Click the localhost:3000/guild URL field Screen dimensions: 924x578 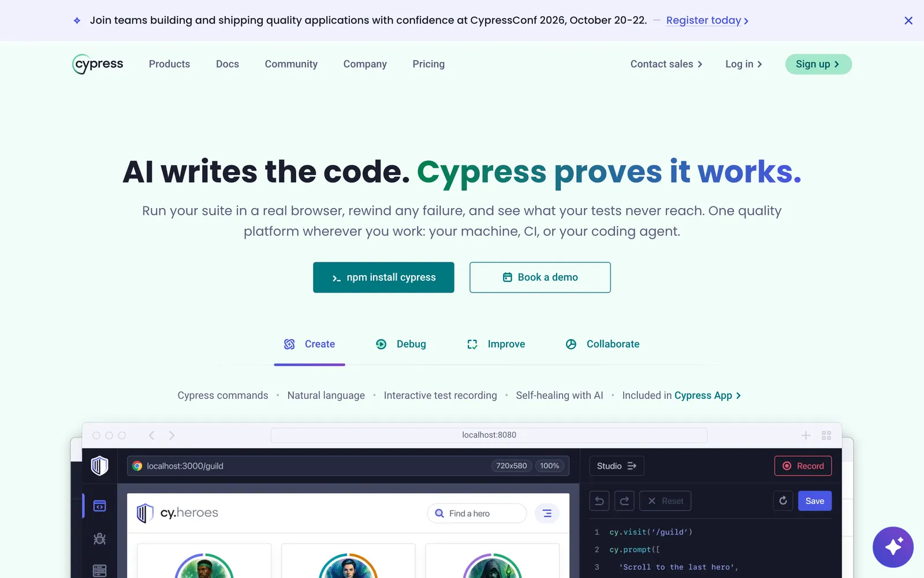(348, 466)
